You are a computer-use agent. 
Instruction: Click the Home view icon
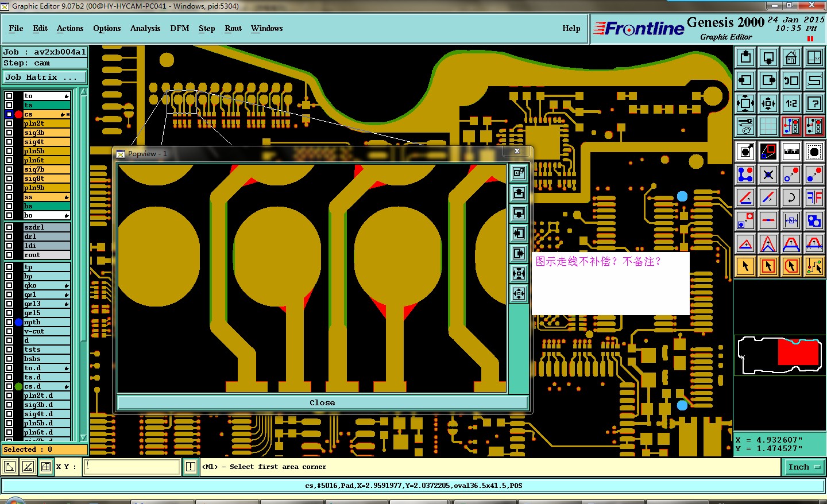pyautogui.click(x=791, y=57)
